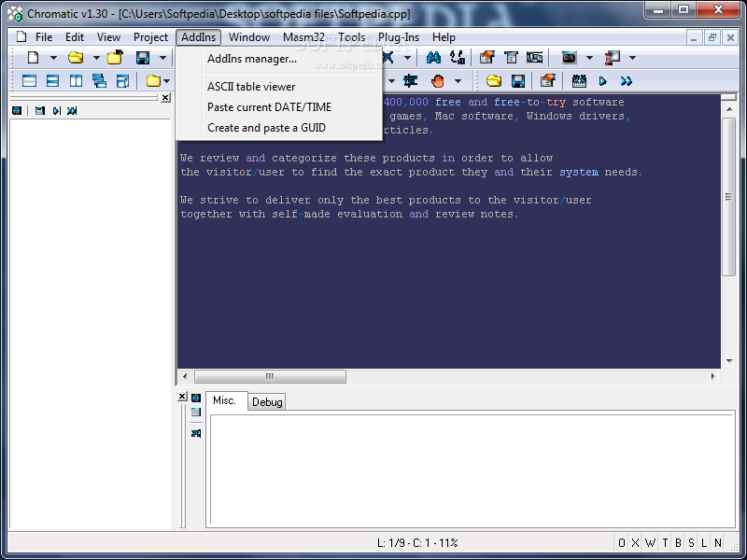The width and height of the screenshot is (747, 560).
Task: Close the output panel with its X
Action: pos(182,396)
